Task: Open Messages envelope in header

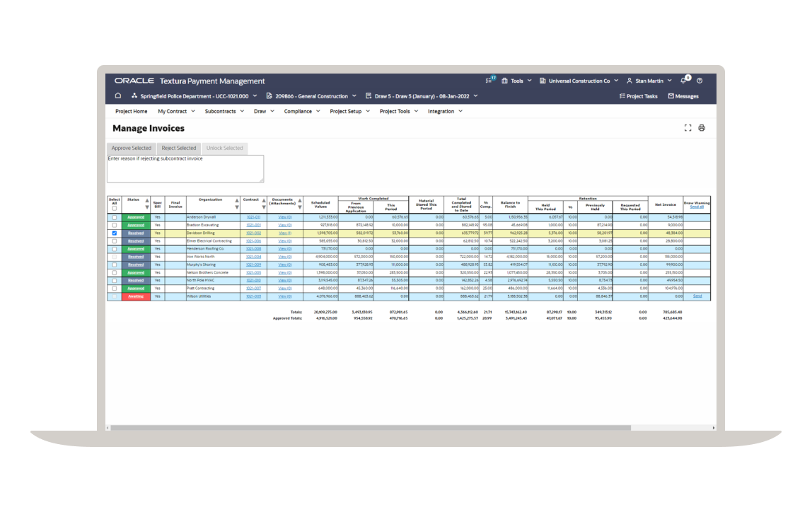Action: pyautogui.click(x=683, y=96)
